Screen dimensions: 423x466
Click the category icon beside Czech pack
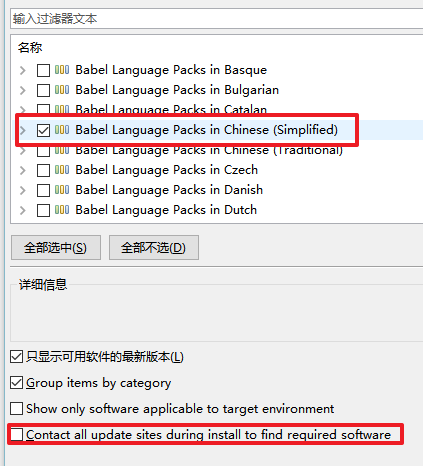point(62,170)
